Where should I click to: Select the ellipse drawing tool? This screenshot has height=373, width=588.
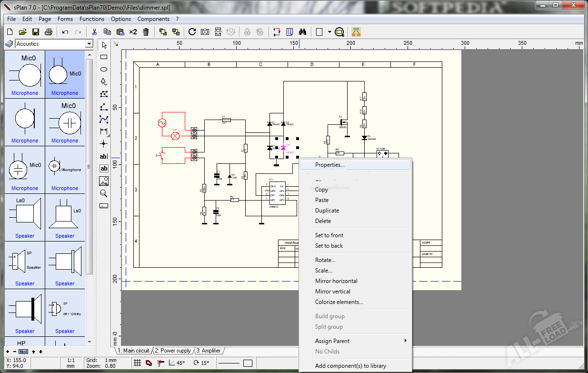pyautogui.click(x=104, y=70)
